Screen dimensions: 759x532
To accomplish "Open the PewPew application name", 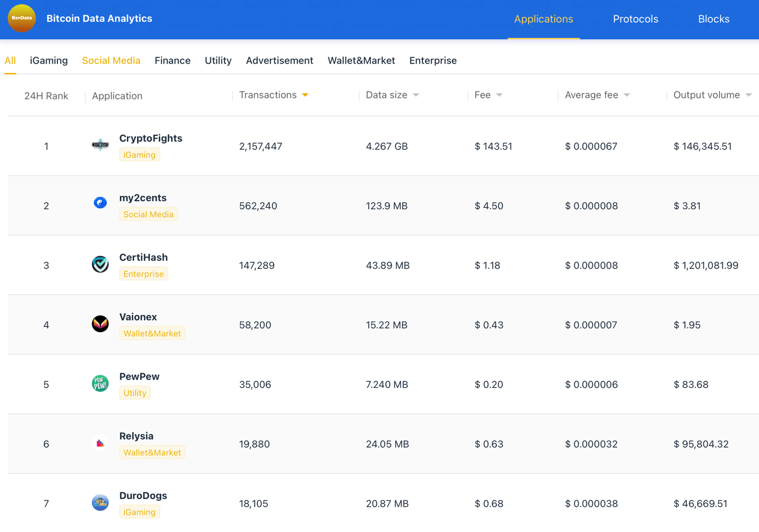I will pyautogui.click(x=139, y=376).
